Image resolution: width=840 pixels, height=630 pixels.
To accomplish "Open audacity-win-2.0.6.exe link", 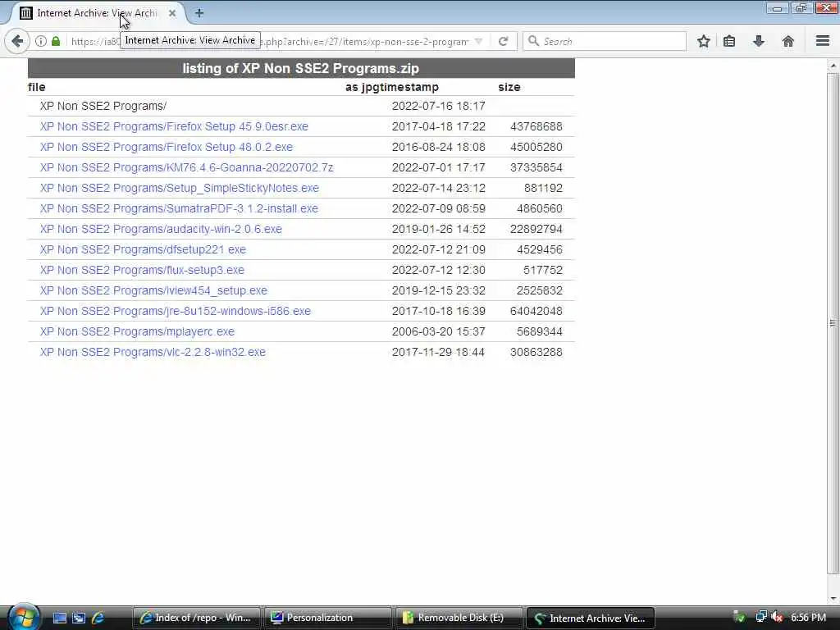I will click(161, 230).
